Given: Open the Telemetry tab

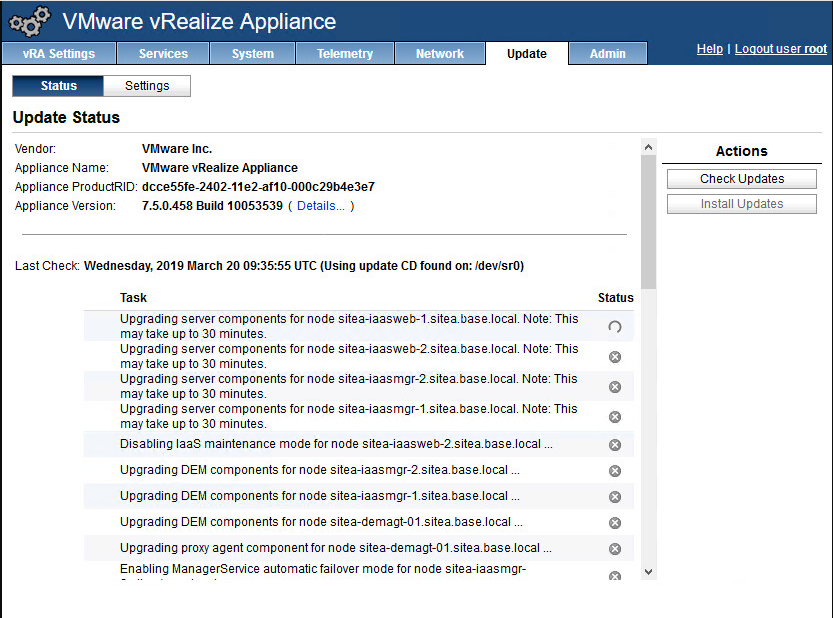Looking at the screenshot, I should tap(345, 54).
